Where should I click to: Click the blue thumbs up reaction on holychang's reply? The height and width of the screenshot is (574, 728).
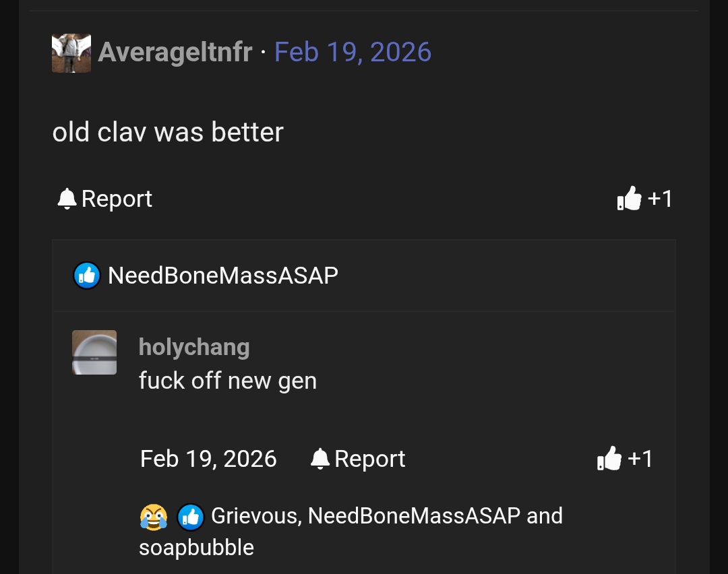point(190,516)
